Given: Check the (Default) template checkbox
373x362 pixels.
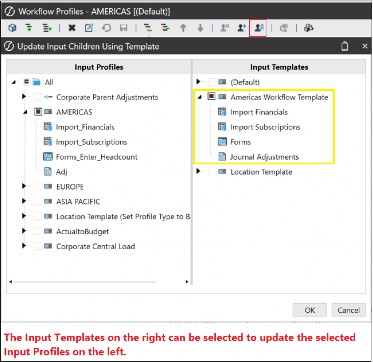Looking at the screenshot, I should point(212,82).
